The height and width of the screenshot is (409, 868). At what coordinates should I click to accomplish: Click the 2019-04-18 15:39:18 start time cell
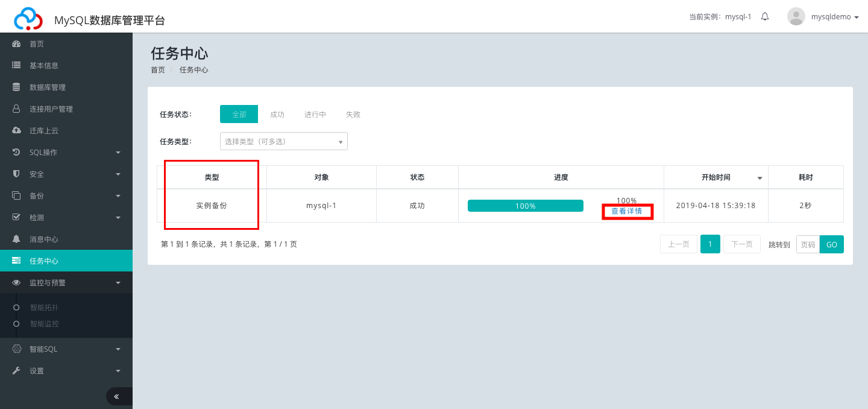coord(716,206)
